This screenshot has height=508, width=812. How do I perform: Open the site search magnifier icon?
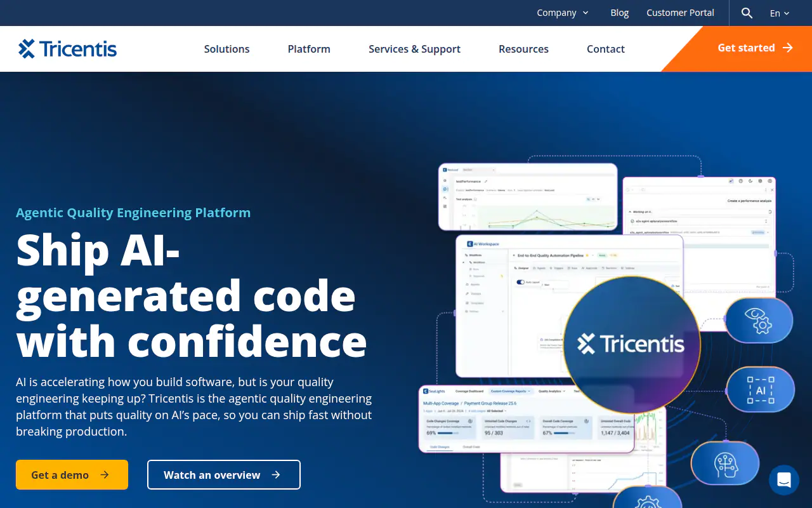click(747, 13)
